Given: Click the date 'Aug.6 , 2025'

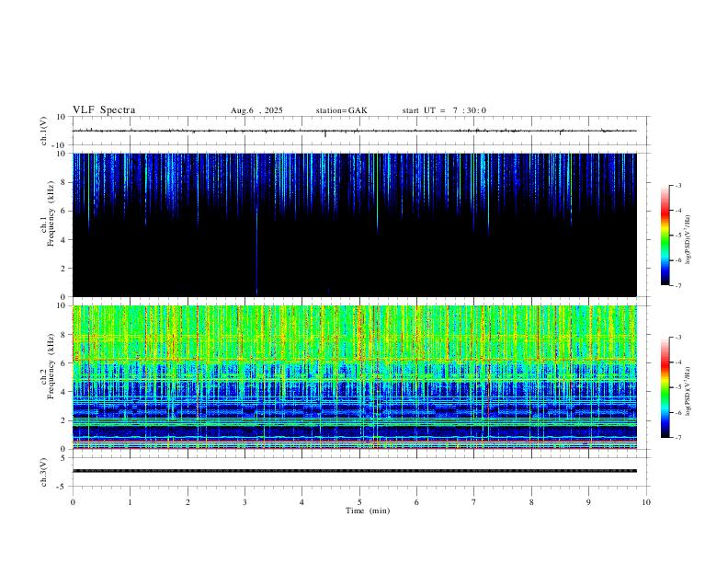Looking at the screenshot, I should coord(256,110).
